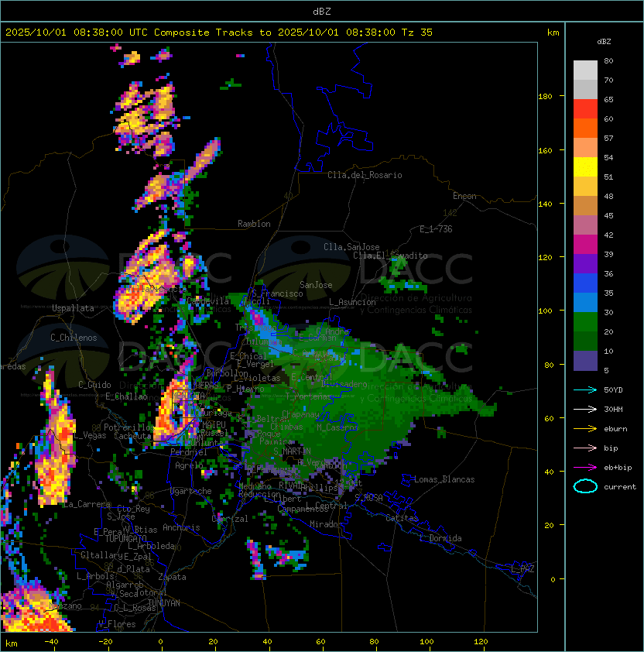The width and height of the screenshot is (644, 652).
Task: Select the magenta 39–42 dBZ color band
Action: click(585, 245)
